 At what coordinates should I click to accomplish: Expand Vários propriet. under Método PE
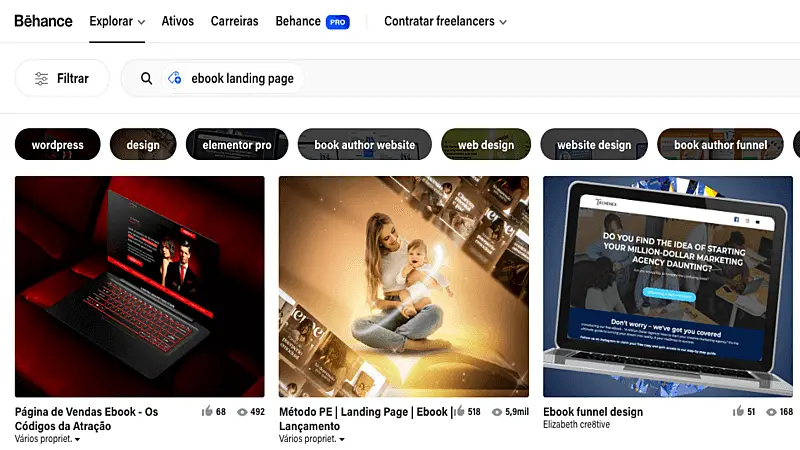[x=312, y=439]
